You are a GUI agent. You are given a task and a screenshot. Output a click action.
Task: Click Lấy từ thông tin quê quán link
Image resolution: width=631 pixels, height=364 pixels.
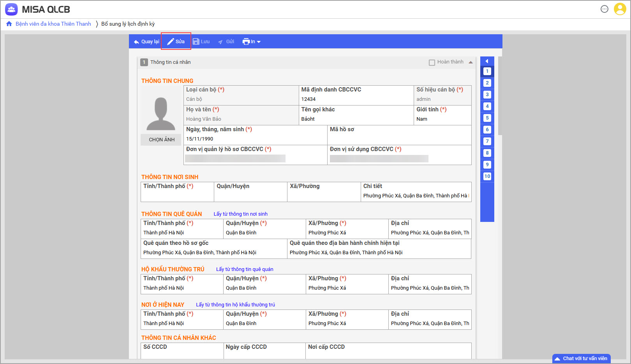[245, 269]
